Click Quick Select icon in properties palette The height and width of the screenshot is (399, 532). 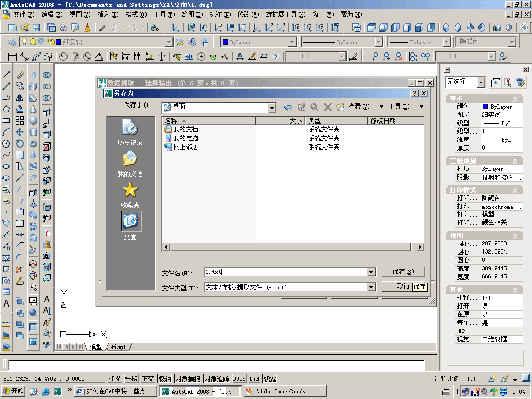point(521,82)
